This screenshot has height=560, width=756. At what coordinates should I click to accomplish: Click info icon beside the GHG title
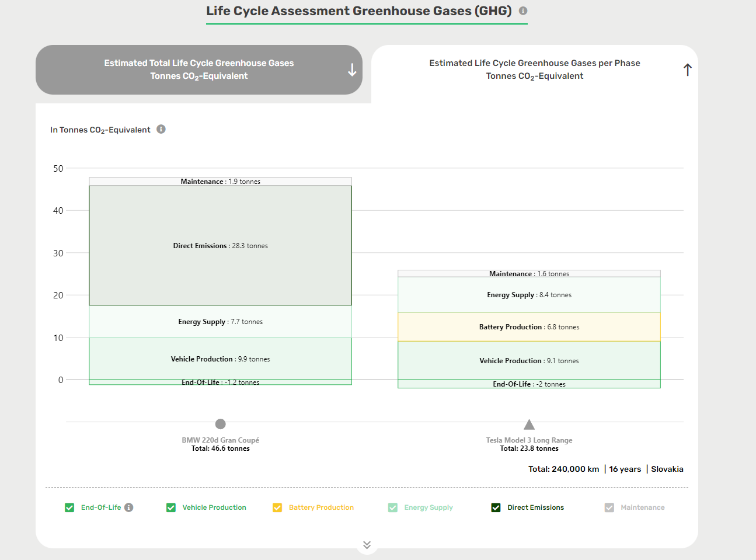pyautogui.click(x=523, y=11)
